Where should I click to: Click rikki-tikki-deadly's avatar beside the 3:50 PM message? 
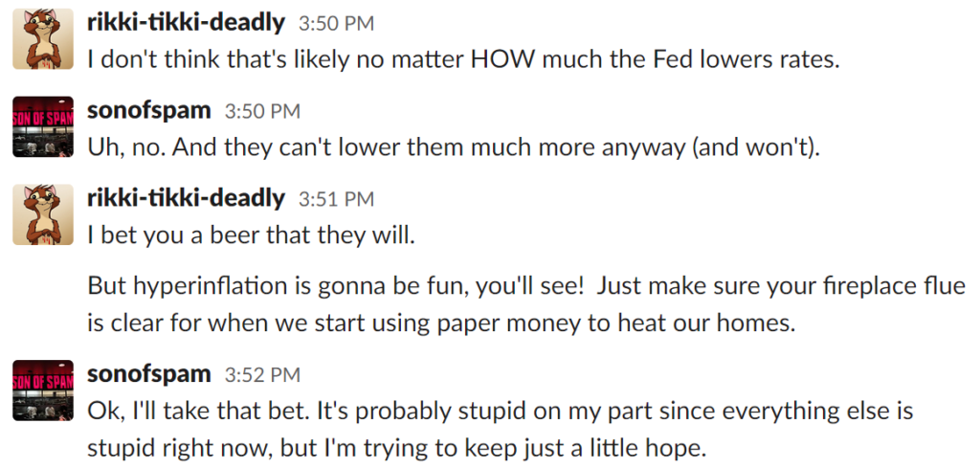pos(43,40)
